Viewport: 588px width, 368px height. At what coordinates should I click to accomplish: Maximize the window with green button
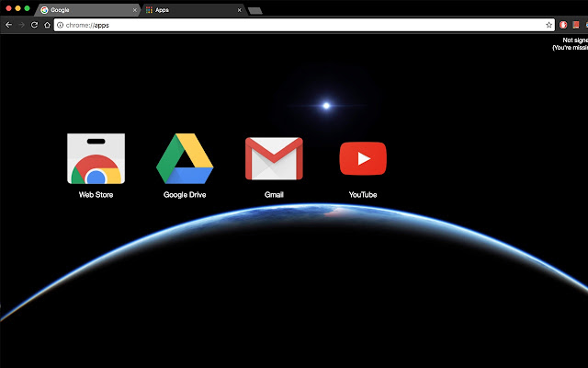[27, 8]
